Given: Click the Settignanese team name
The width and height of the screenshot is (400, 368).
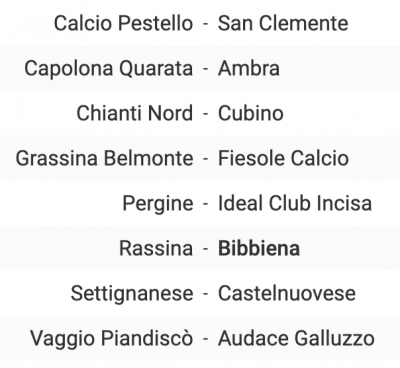Looking at the screenshot, I should point(132,294).
